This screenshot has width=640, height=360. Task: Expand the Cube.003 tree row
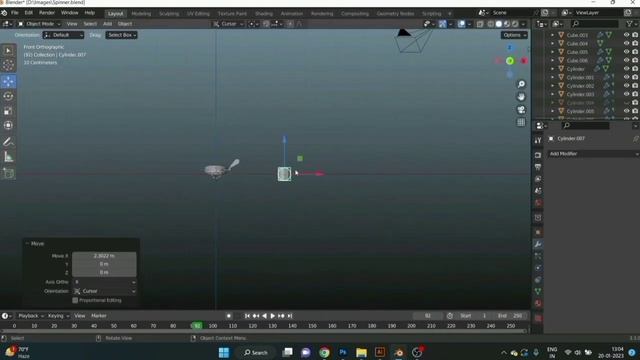(x=553, y=35)
